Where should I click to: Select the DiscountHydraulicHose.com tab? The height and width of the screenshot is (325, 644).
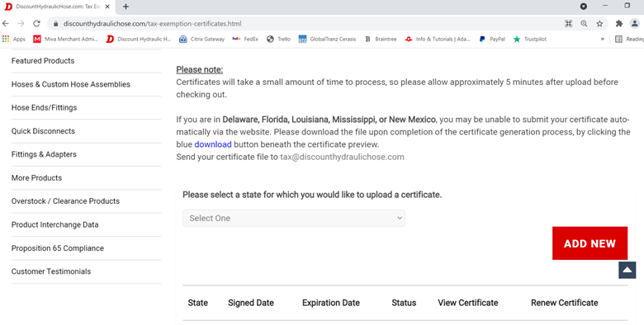click(x=57, y=7)
